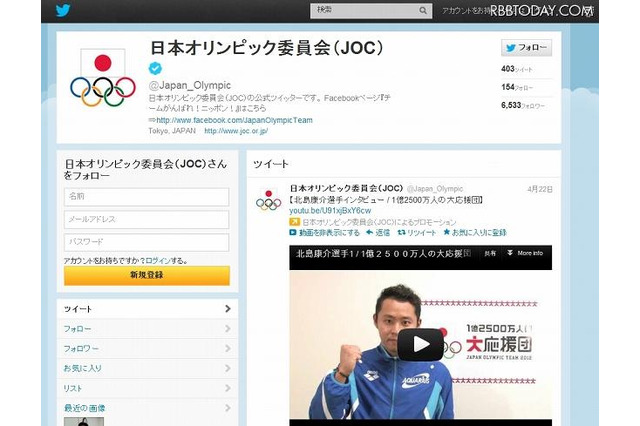Viewport: 640px width, 426px height.
Task: Click the ツイート timeline heading
Action: [x=271, y=164]
